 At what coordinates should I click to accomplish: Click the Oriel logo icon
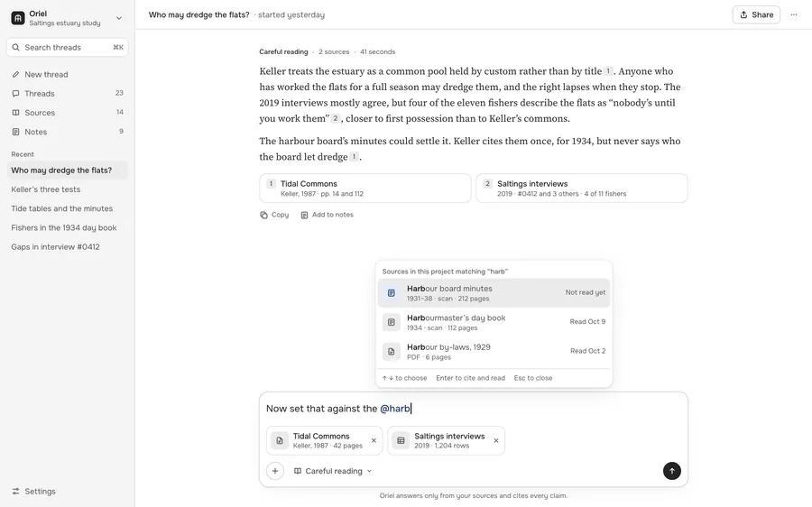pos(18,18)
